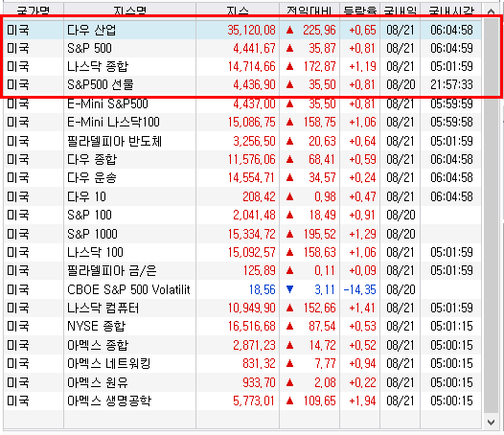504x435 pixels.
Task: Click the up triangle in S&P 500 row
Action: [289, 48]
